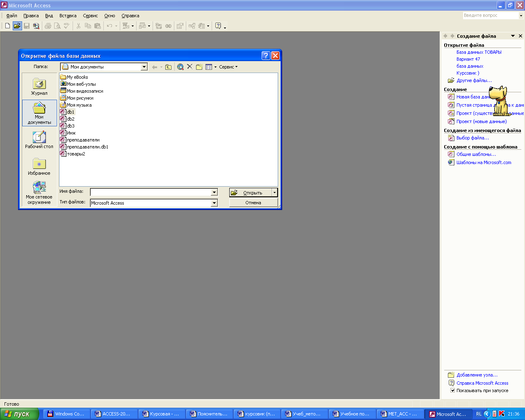This screenshot has height=420, width=525.
Task: Open the Открыть button dropdown arrow
Action: 274,193
